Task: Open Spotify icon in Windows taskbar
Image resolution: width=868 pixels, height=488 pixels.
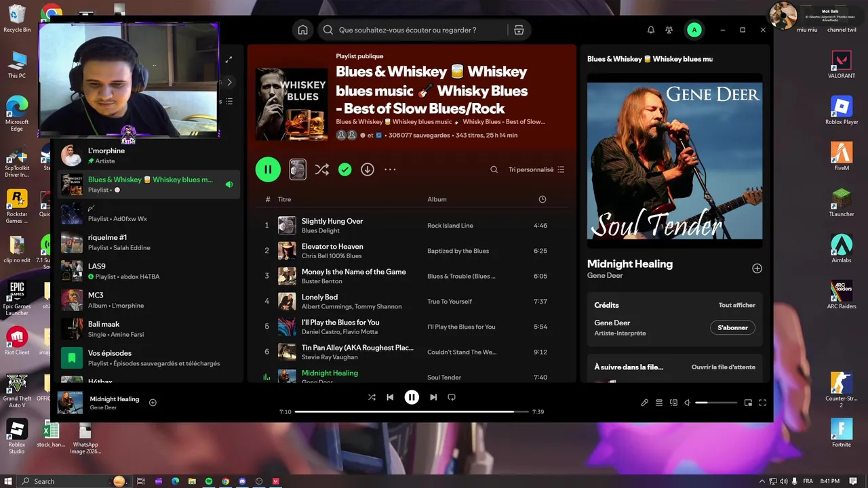Action: coord(209,481)
